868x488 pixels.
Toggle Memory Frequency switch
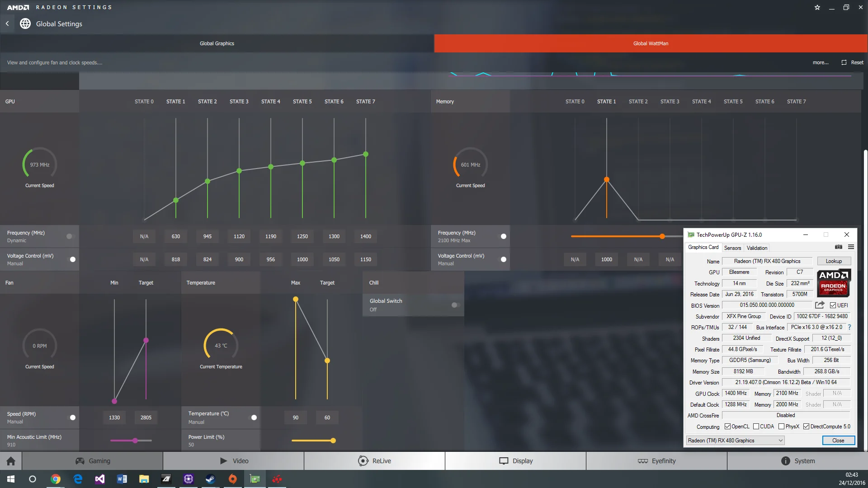[x=502, y=236]
